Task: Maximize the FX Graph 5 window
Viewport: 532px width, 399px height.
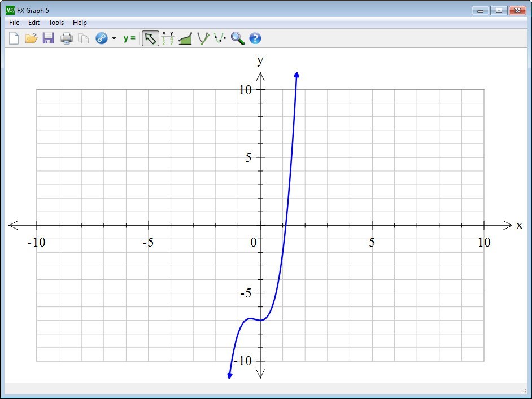Action: [x=499, y=11]
